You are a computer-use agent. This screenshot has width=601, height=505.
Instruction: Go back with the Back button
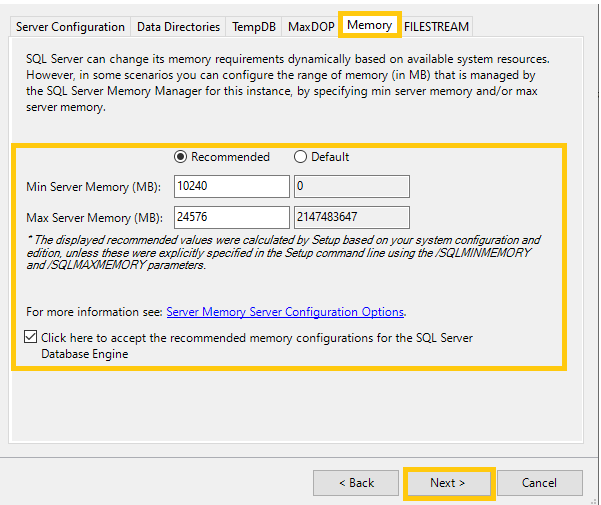coord(356,483)
